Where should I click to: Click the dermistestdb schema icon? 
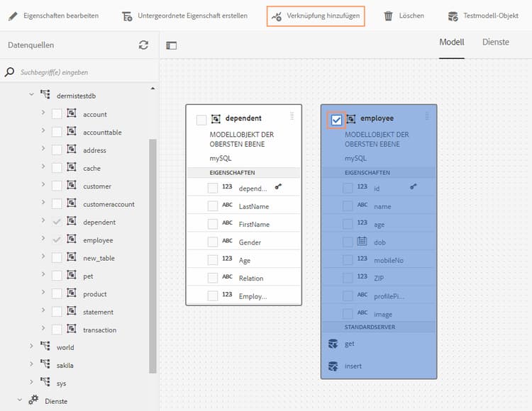45,94
